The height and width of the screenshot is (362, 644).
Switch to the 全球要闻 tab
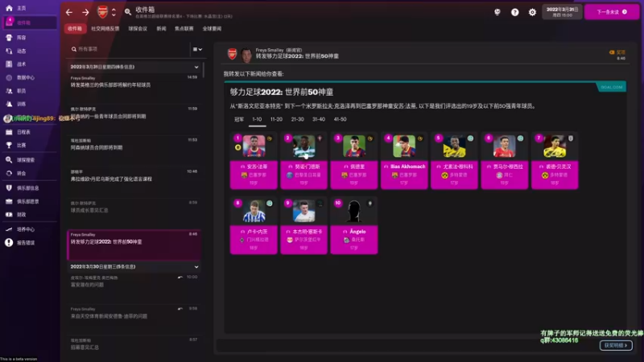pyautogui.click(x=212, y=28)
